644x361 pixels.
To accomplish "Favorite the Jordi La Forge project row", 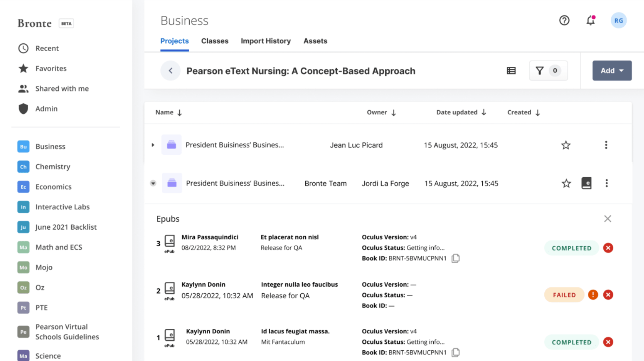I will (x=566, y=183).
